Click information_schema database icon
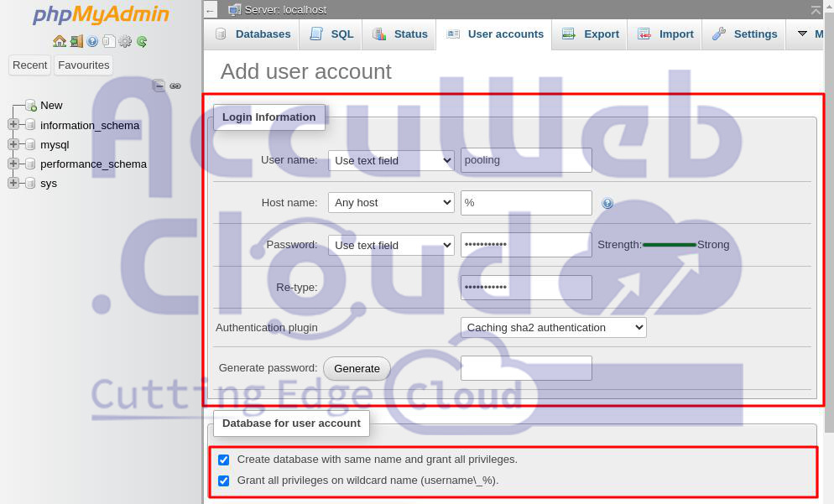Viewport: 834px width, 504px height. coord(30,126)
